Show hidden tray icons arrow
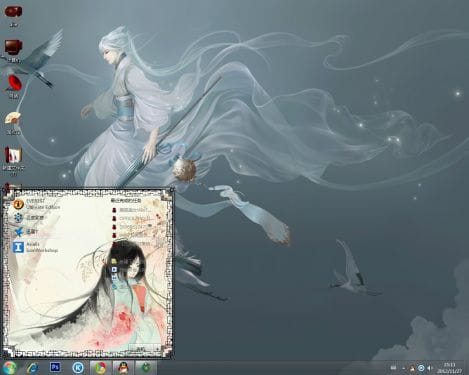This screenshot has height=375, width=469. [x=404, y=368]
